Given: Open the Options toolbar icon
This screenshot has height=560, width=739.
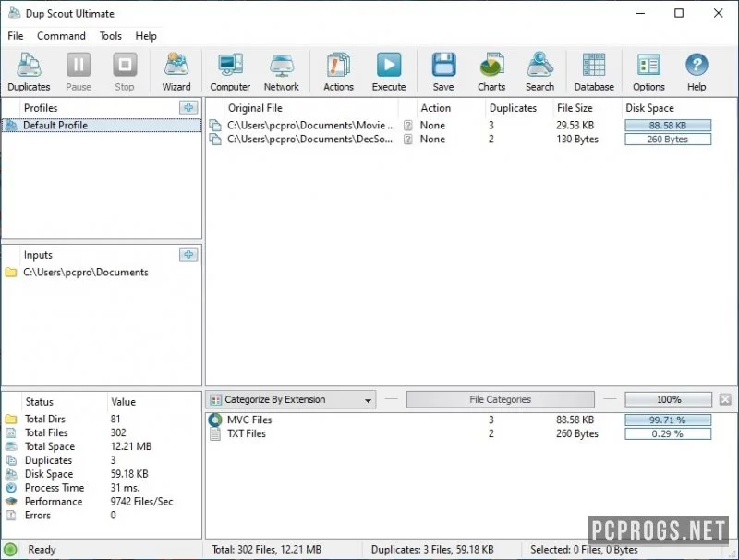Looking at the screenshot, I should (x=648, y=72).
